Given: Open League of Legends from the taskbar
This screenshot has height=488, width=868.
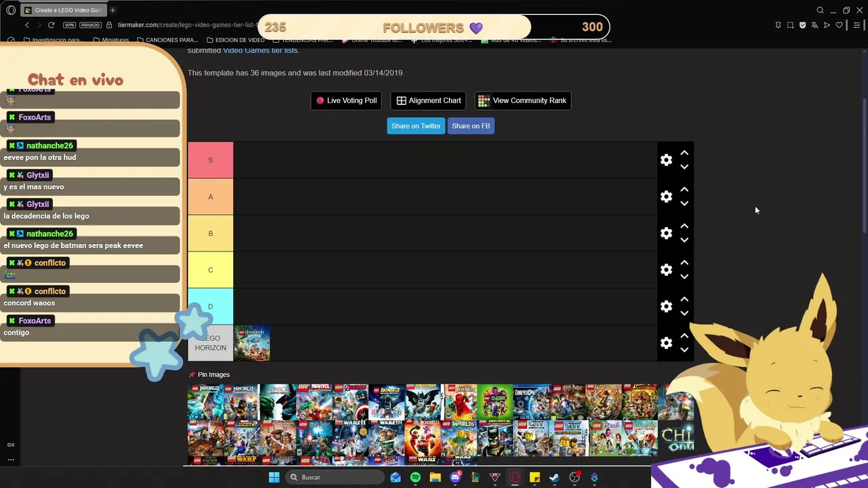Looking at the screenshot, I should pyautogui.click(x=475, y=477).
